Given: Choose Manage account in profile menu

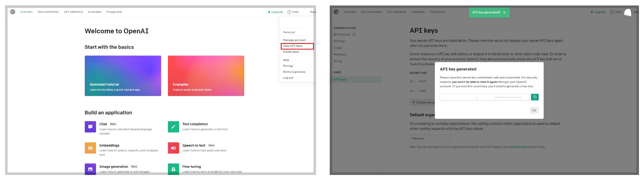Looking at the screenshot, I should click(x=294, y=40).
